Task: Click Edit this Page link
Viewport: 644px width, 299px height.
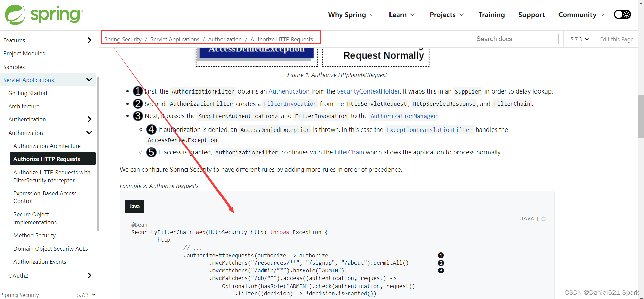Action: coord(616,39)
